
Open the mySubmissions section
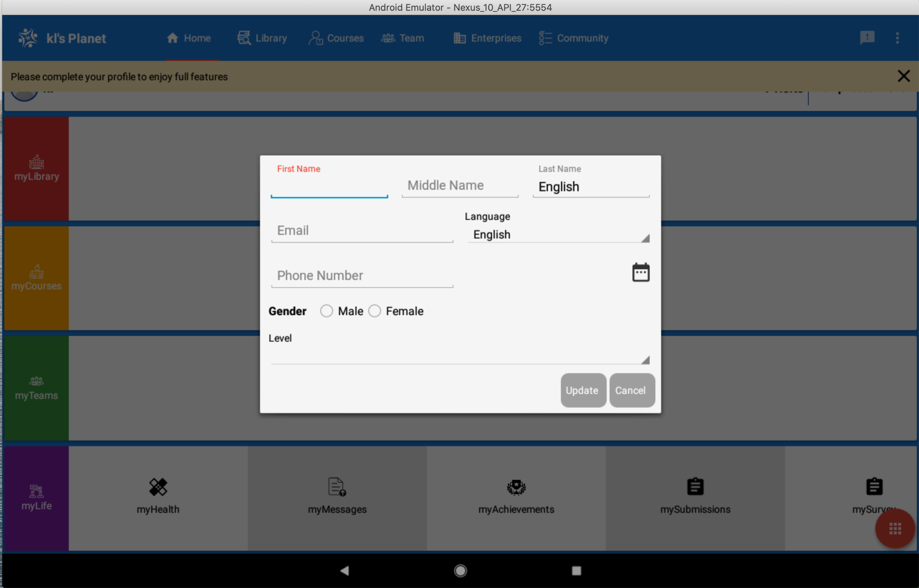point(694,496)
